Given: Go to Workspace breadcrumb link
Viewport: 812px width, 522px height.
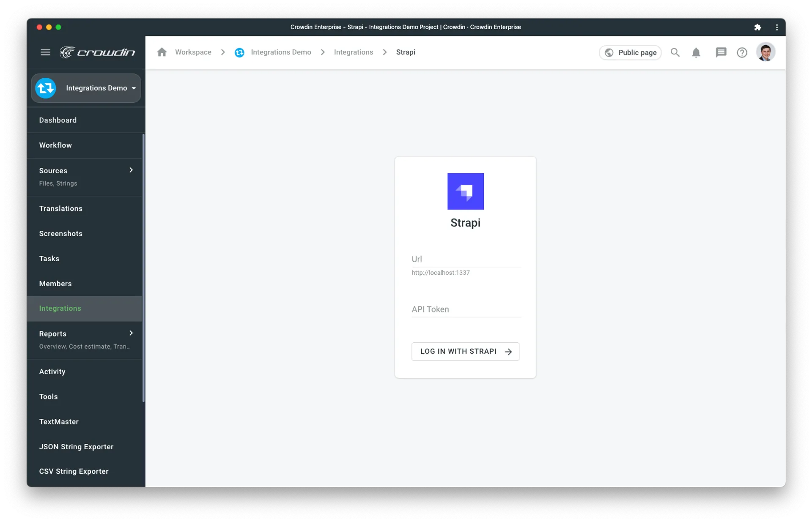Looking at the screenshot, I should [x=193, y=52].
